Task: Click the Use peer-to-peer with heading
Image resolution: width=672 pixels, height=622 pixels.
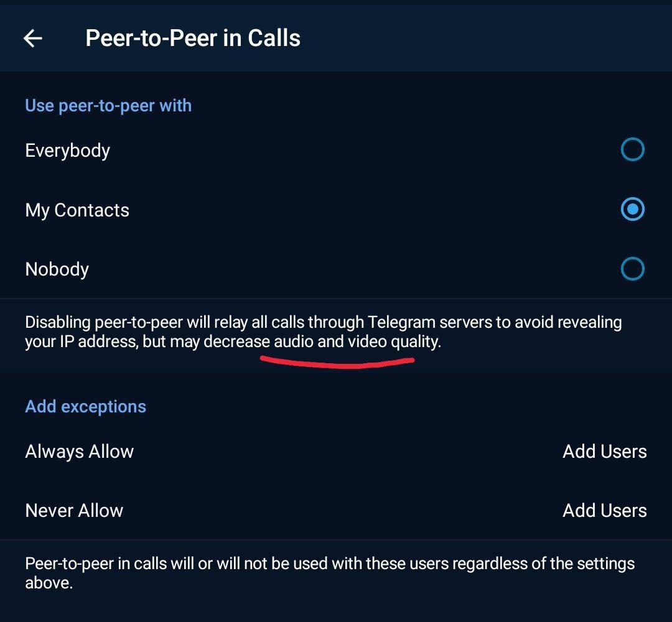Action: [x=108, y=106]
